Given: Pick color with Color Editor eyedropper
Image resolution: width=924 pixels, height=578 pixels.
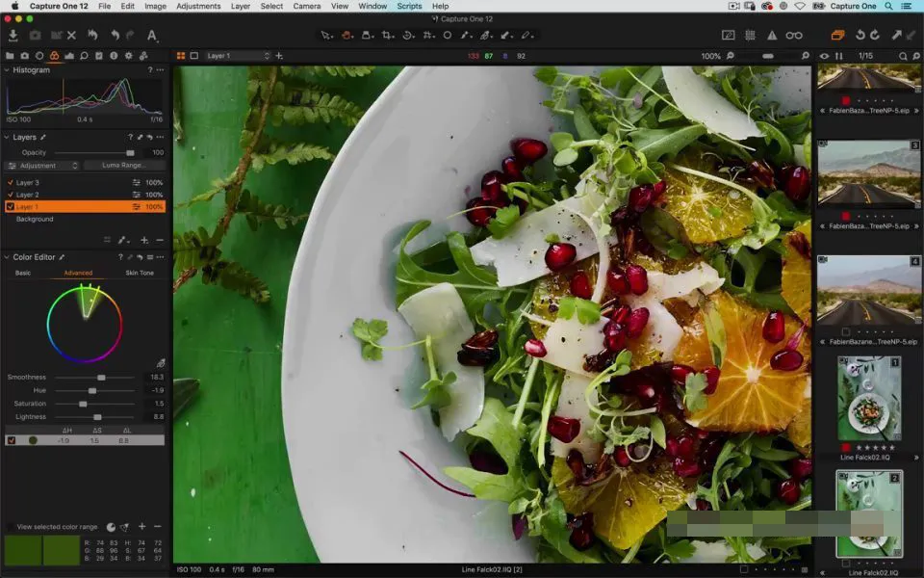Looking at the screenshot, I should [x=161, y=363].
